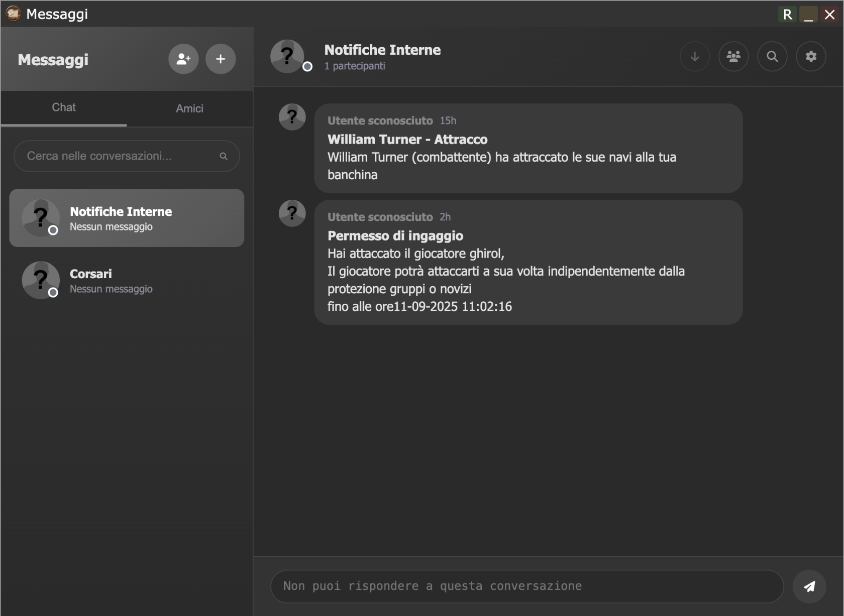Screen dimensions: 844x616
Task: Open the Corsari conversation
Action: tap(127, 280)
